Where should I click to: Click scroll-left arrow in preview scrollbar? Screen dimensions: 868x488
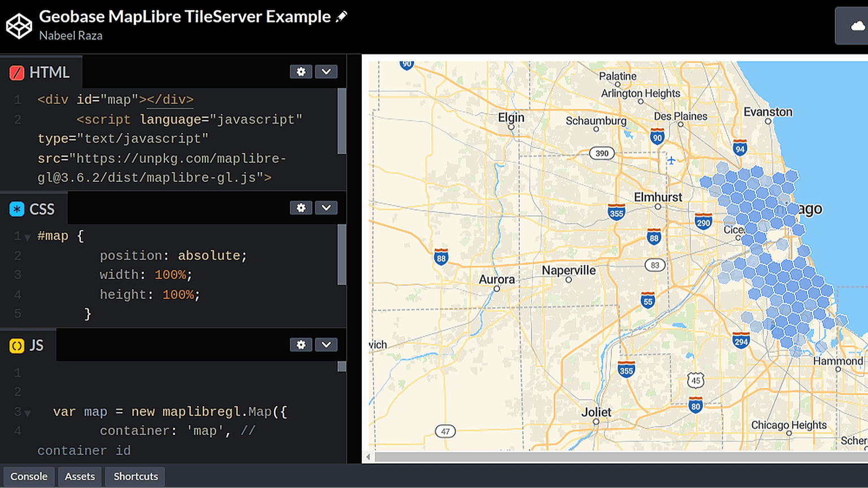pyautogui.click(x=368, y=457)
